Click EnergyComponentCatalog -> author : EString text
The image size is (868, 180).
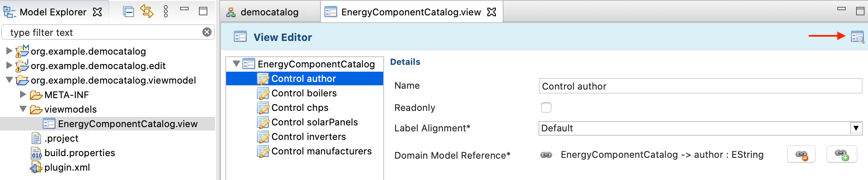coord(662,154)
